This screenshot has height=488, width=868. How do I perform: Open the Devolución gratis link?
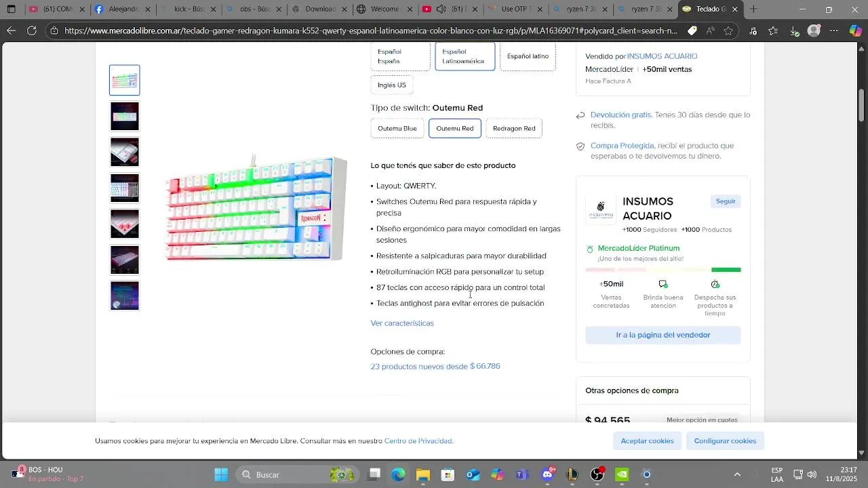620,115
